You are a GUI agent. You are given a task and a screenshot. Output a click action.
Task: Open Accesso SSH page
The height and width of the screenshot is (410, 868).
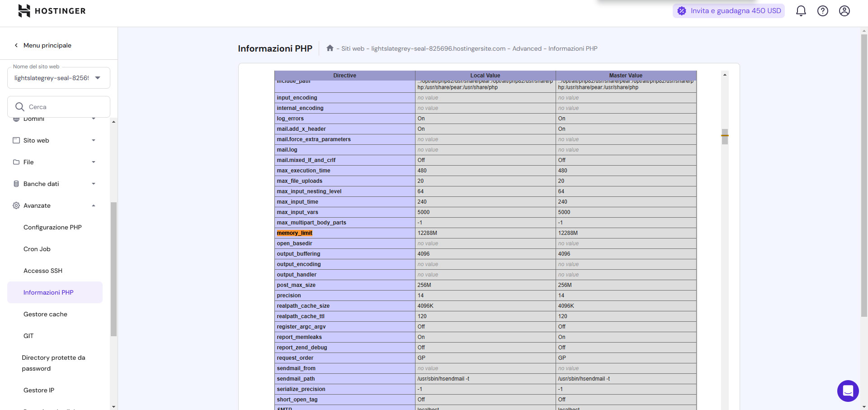click(43, 271)
